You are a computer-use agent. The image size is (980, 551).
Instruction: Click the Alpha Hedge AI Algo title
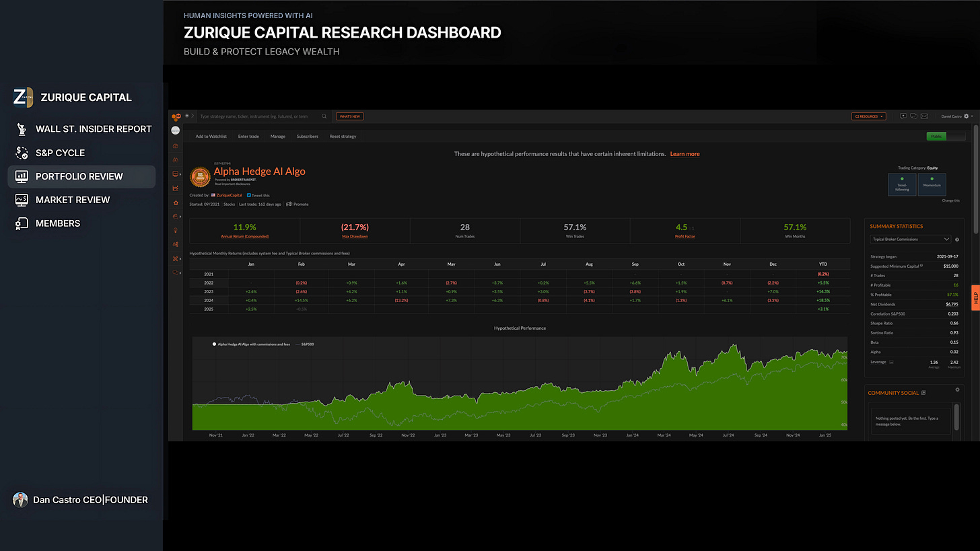pyautogui.click(x=260, y=171)
